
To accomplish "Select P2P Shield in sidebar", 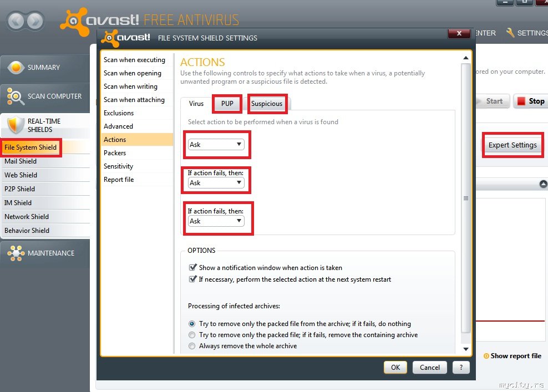I will point(45,189).
